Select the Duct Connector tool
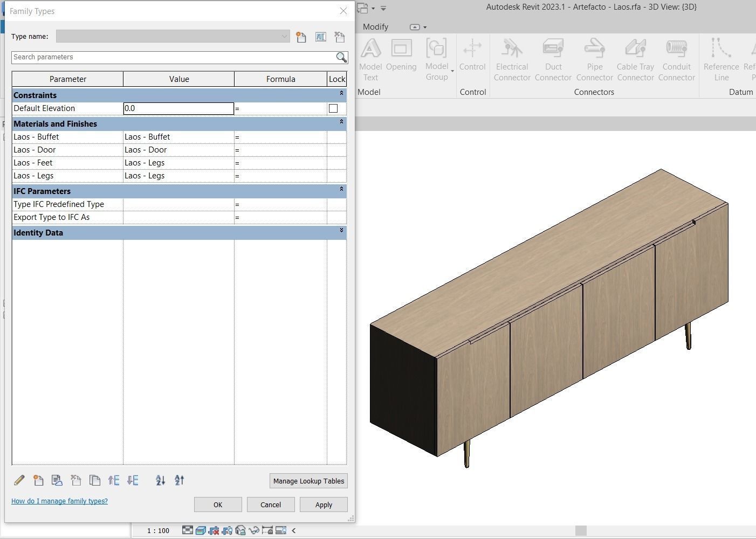Image resolution: width=756 pixels, height=539 pixels. point(553,60)
